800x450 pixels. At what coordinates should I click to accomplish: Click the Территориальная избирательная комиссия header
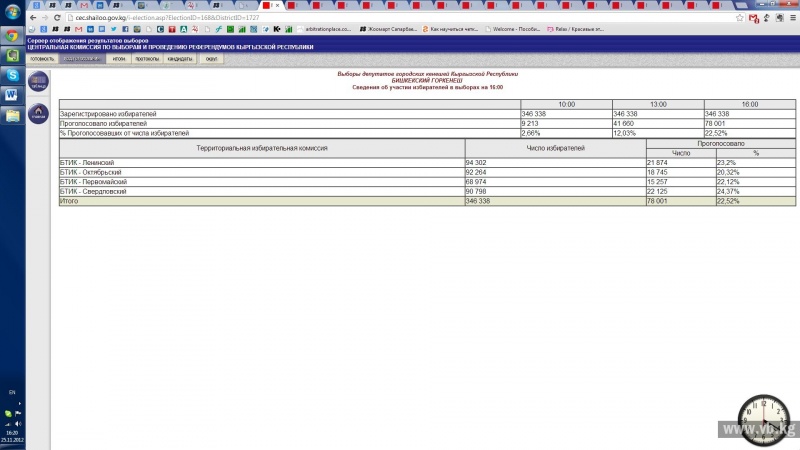(x=262, y=148)
